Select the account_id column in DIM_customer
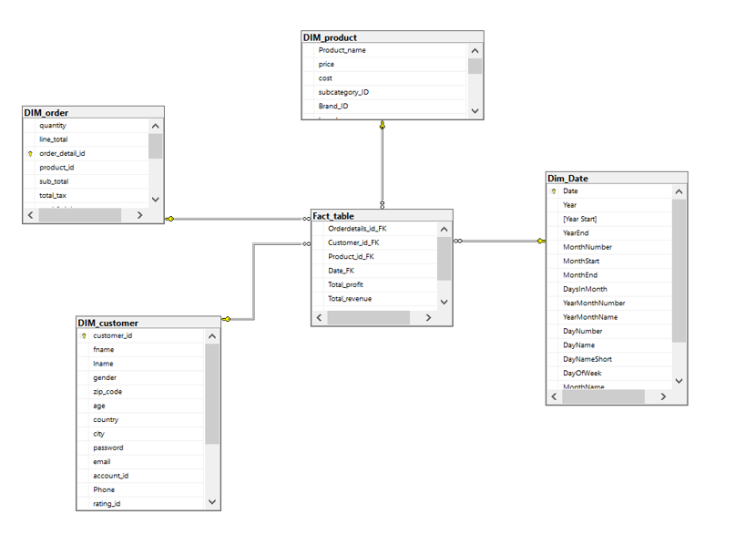The image size is (756, 535). tap(141, 476)
